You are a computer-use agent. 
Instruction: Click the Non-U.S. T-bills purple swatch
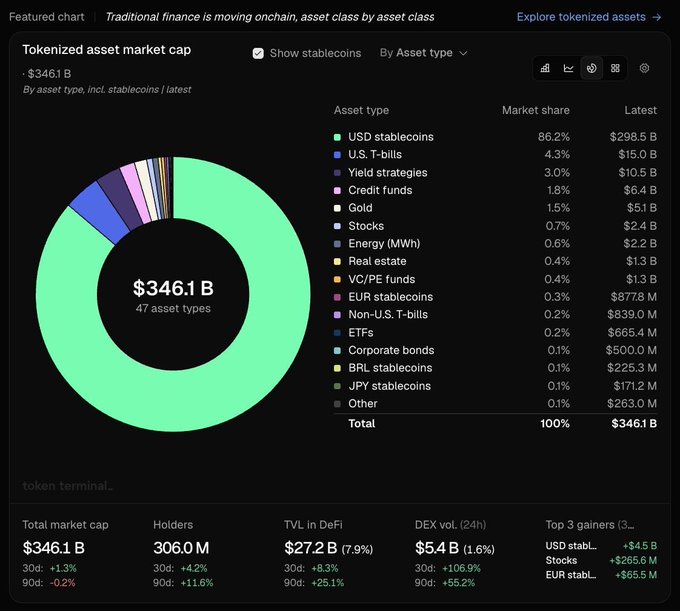(x=337, y=315)
